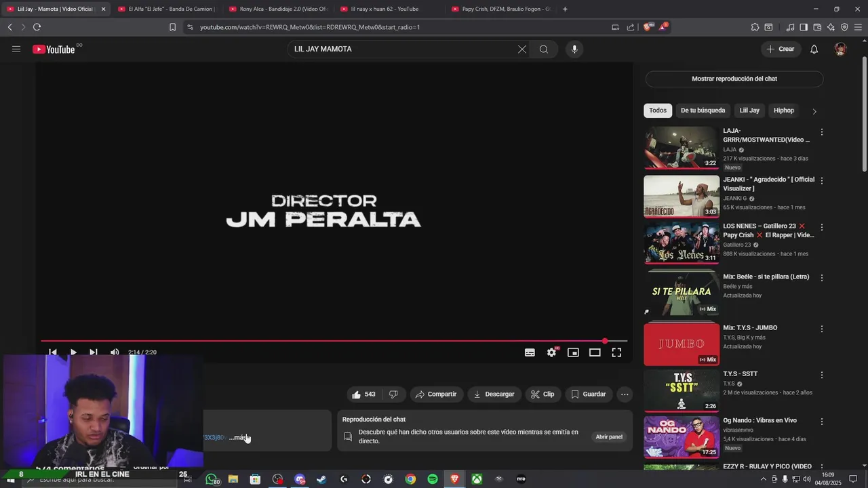
Task: Dislike the video
Action: (x=393, y=394)
